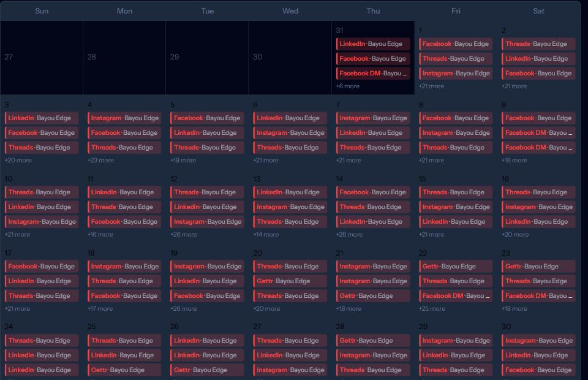This screenshot has height=380, width=588.
Task: Open the Instagram event on day 13
Action: tap(290, 207)
